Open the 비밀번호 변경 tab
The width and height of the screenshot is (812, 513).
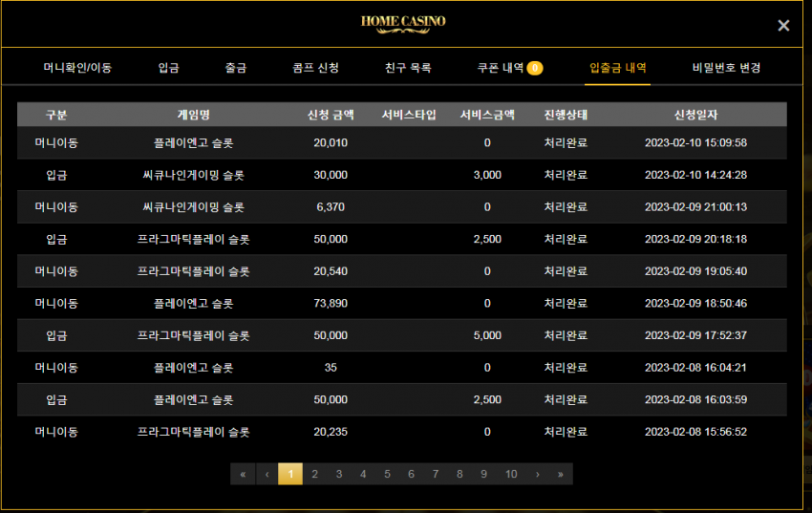(x=726, y=68)
